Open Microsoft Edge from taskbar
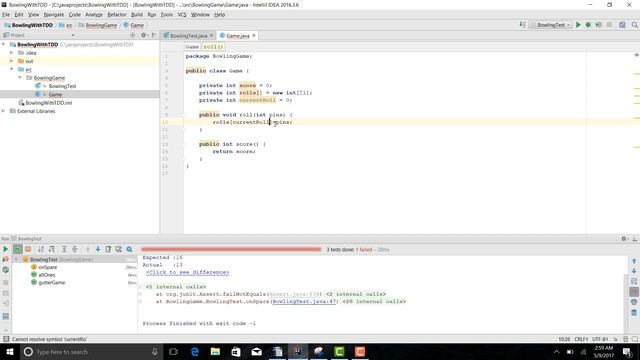Screen dimensions: 640x360 (195, 351)
